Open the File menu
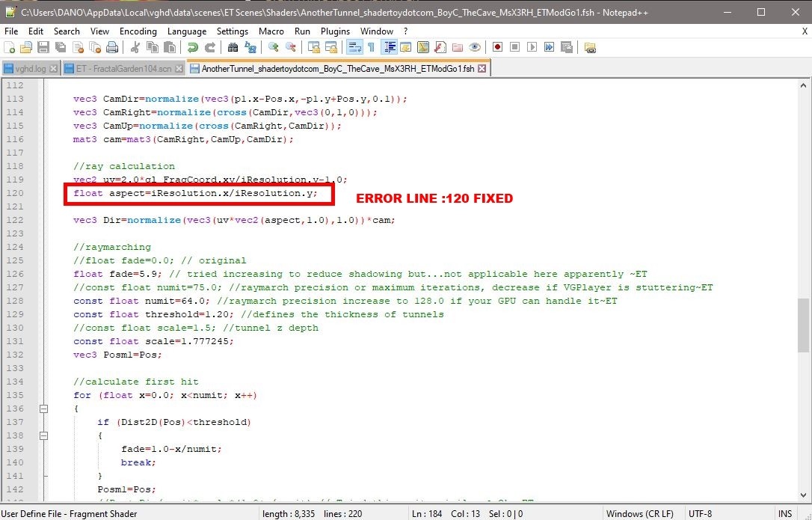The height and width of the screenshot is (520, 812). coord(11,31)
